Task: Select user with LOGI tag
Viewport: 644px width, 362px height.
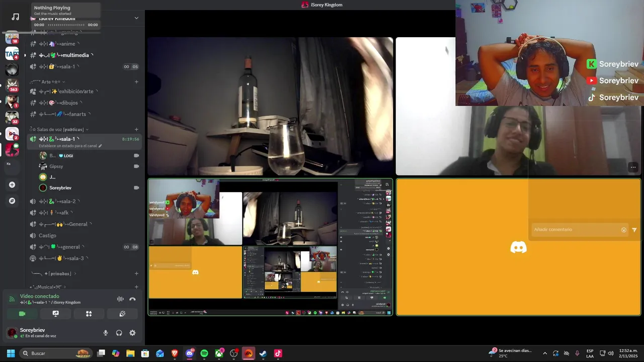Action: pos(89,155)
